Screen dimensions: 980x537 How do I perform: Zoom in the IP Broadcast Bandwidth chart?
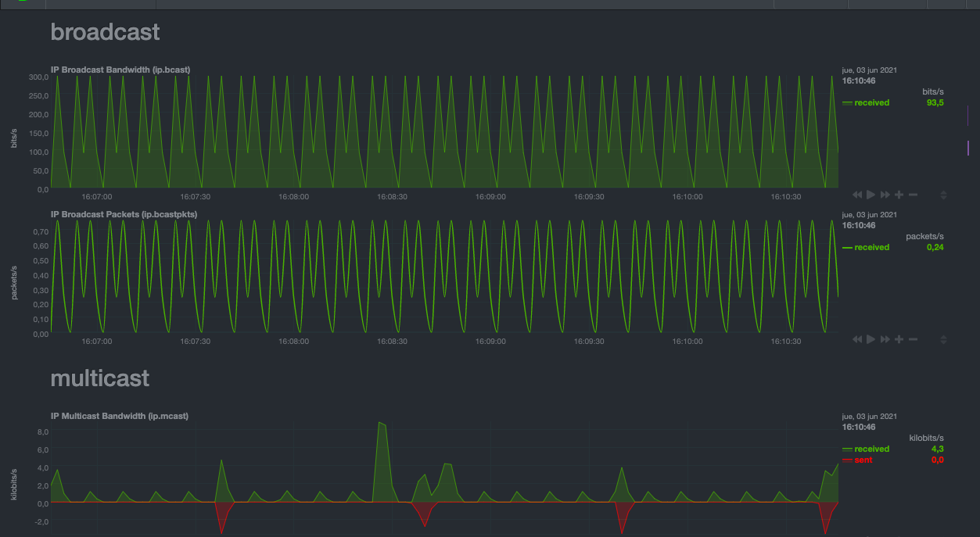[899, 195]
